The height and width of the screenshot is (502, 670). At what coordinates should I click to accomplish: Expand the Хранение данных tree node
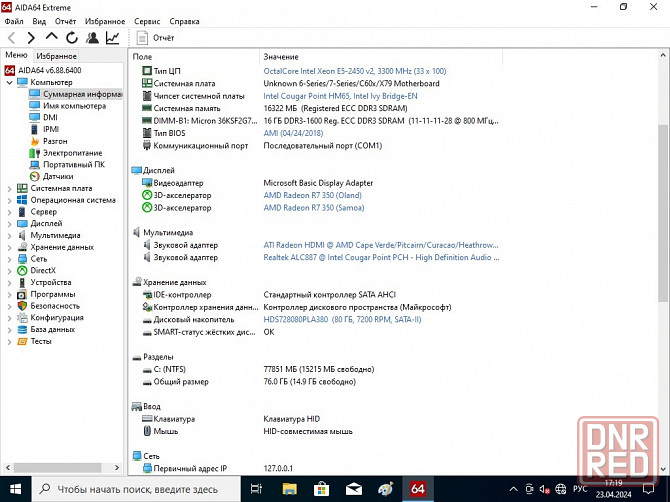click(x=9, y=247)
